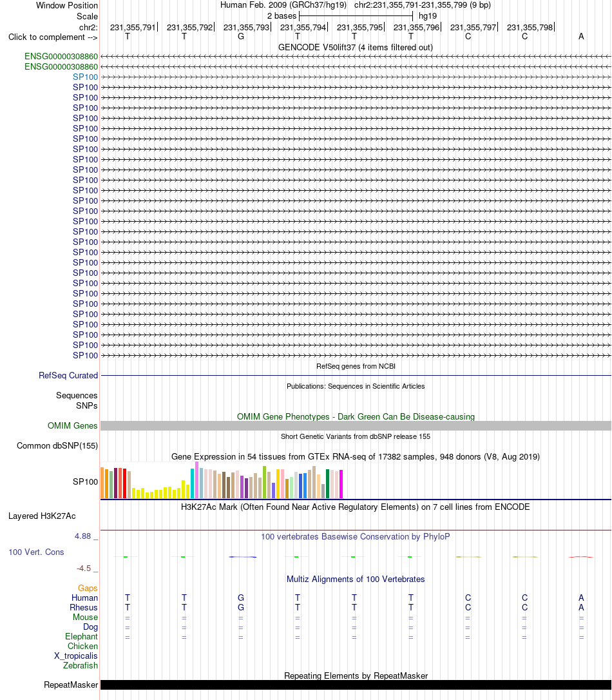Image resolution: width=612 pixels, height=700 pixels.
Task: Click the black RepeatMasker element bar
Action: [356, 685]
